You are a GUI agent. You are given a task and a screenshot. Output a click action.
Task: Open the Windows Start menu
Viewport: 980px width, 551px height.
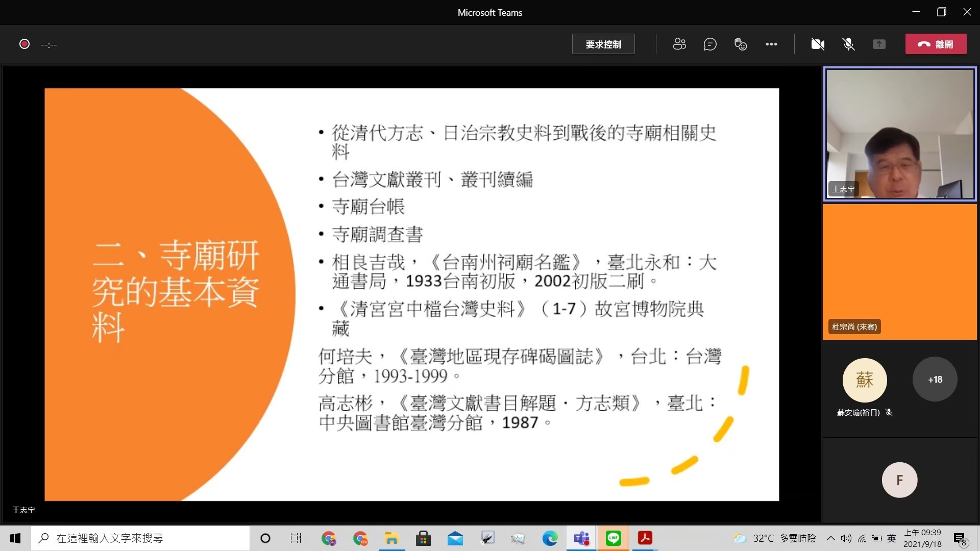pos(15,538)
